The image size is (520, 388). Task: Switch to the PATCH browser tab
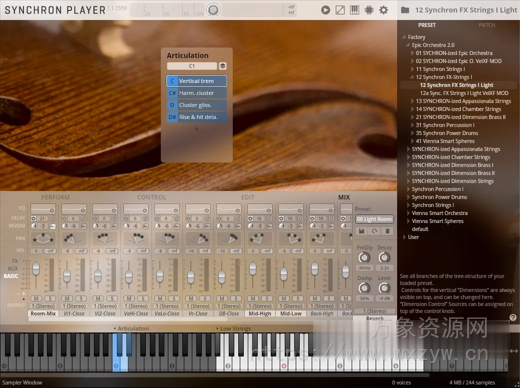(x=487, y=25)
